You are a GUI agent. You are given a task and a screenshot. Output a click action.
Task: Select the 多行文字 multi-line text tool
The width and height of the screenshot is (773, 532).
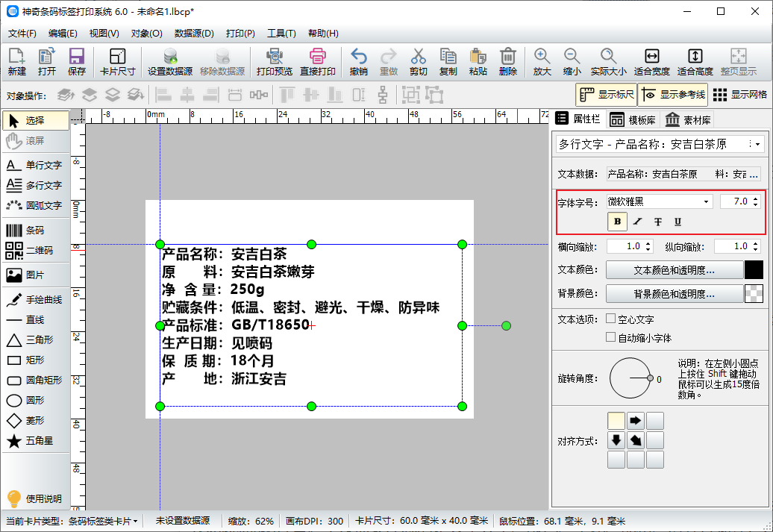(35, 185)
